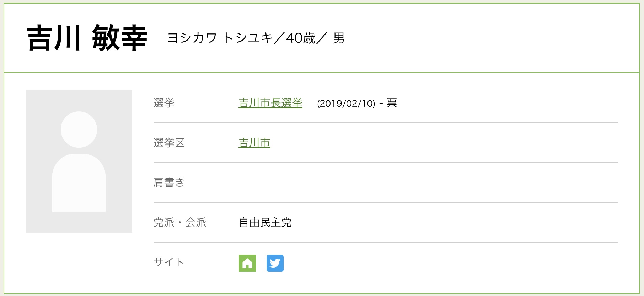This screenshot has width=644, height=296.
Task: Click the 票 vote count text
Action: pos(392,103)
